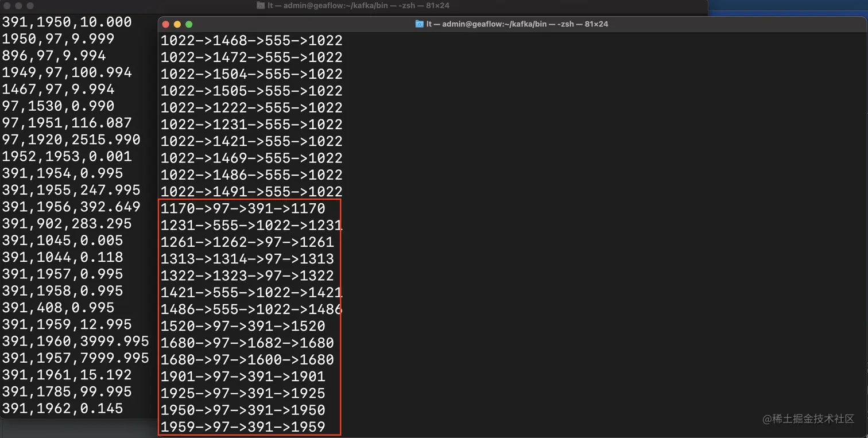
Task: Click on '1680->97->1682->1680'
Action: click(247, 343)
